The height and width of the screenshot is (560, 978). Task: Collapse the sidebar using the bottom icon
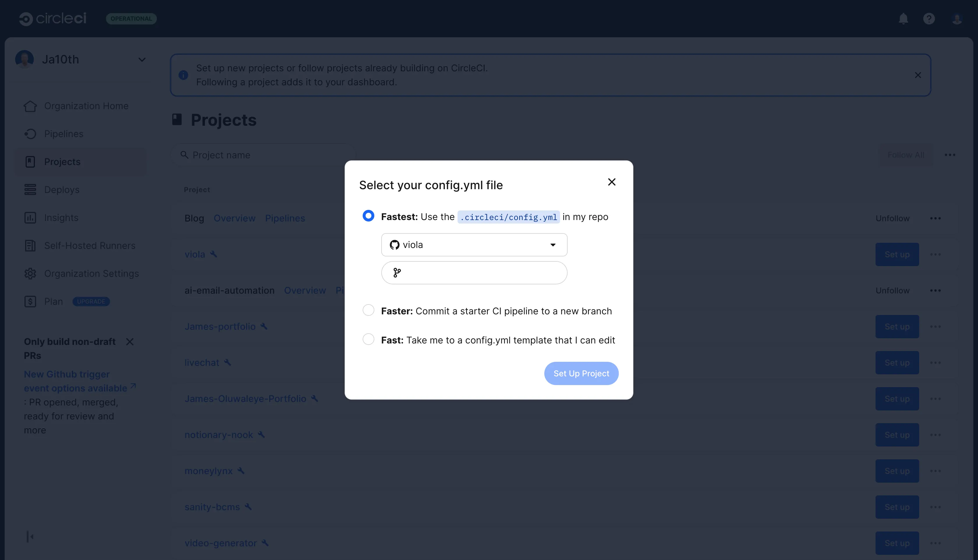point(30,536)
